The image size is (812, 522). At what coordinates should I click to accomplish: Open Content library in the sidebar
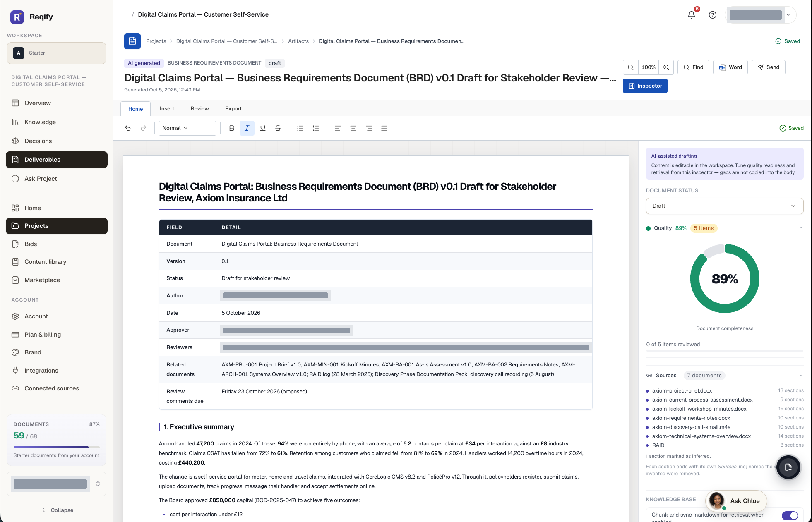[56, 262]
